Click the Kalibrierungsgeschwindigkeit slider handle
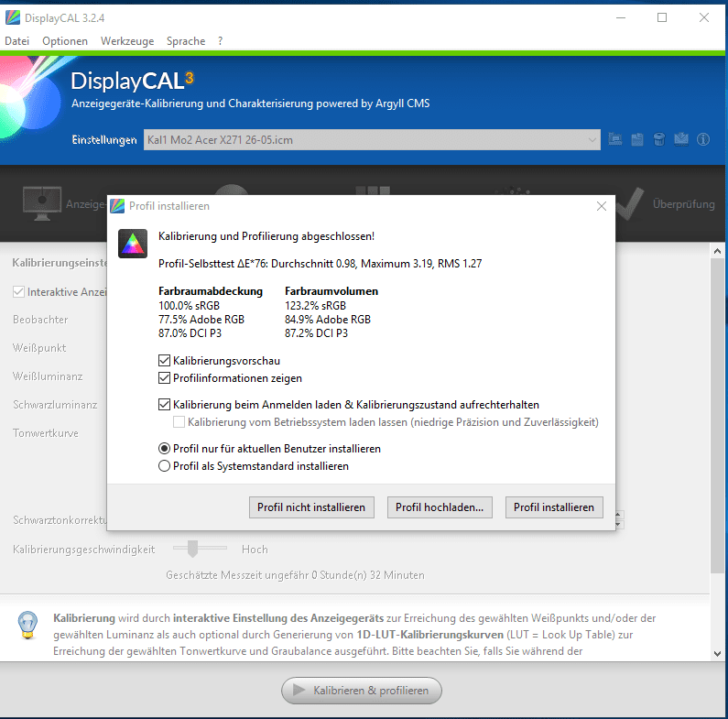 192,549
